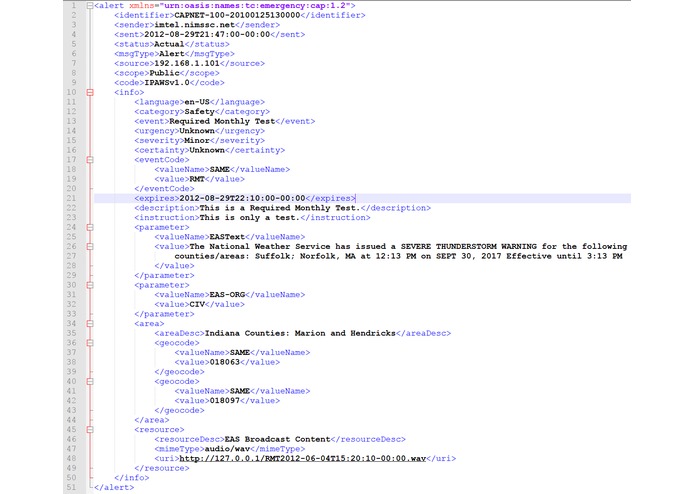
Task: Collapse the info block fold marker
Action: [x=90, y=93]
